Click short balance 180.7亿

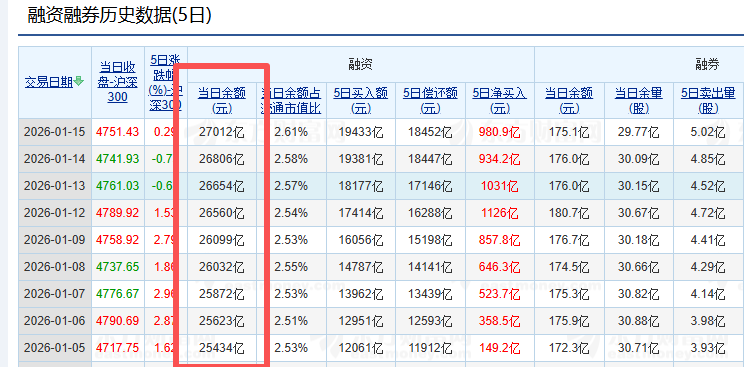569,213
